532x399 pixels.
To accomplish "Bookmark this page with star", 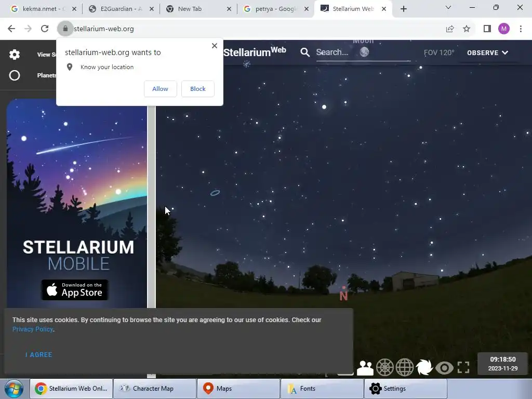I will (x=467, y=29).
